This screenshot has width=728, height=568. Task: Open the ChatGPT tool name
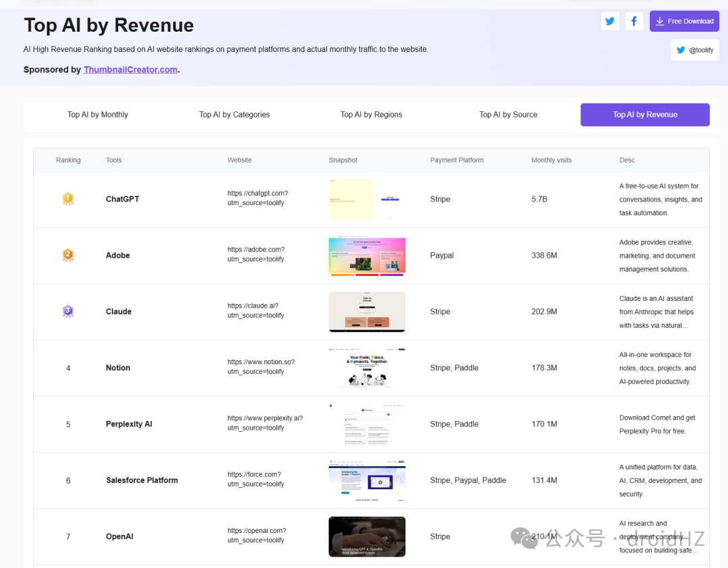pyautogui.click(x=123, y=199)
